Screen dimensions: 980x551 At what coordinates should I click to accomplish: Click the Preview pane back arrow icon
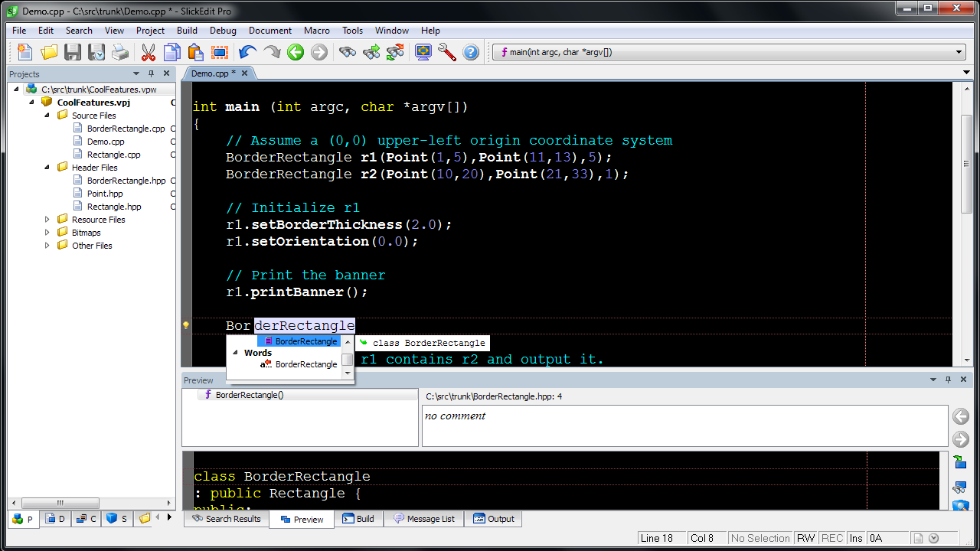(x=960, y=416)
